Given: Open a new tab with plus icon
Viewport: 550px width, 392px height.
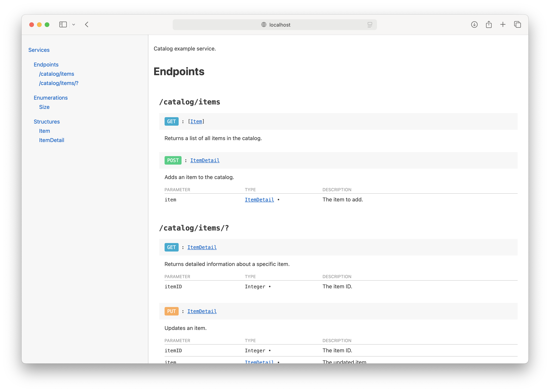Looking at the screenshot, I should pos(503,25).
